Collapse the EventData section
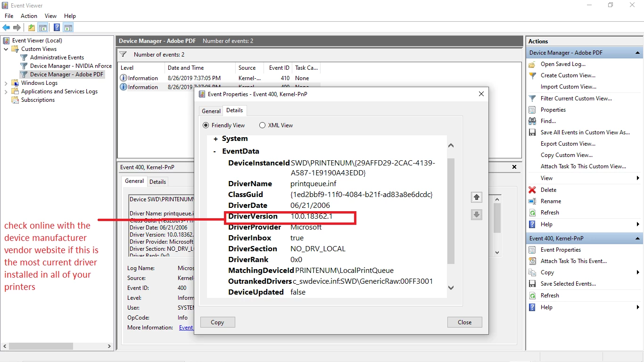Image resolution: width=644 pixels, height=362 pixels. (x=215, y=151)
